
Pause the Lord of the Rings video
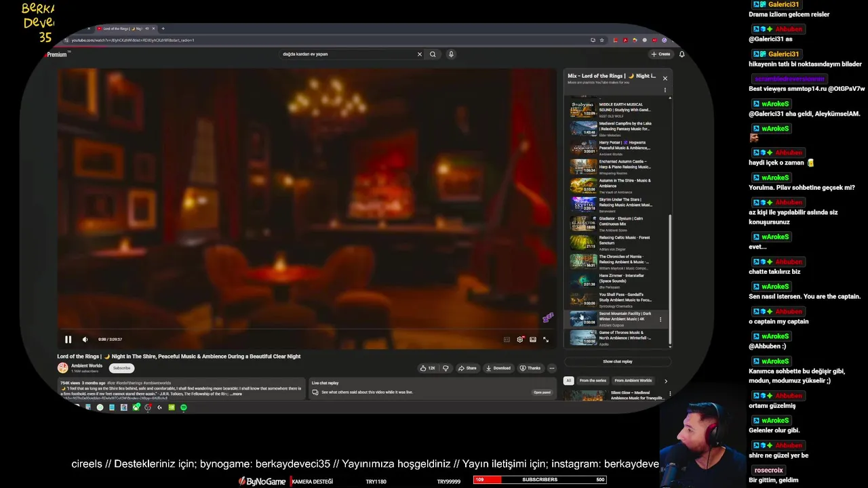(x=68, y=340)
